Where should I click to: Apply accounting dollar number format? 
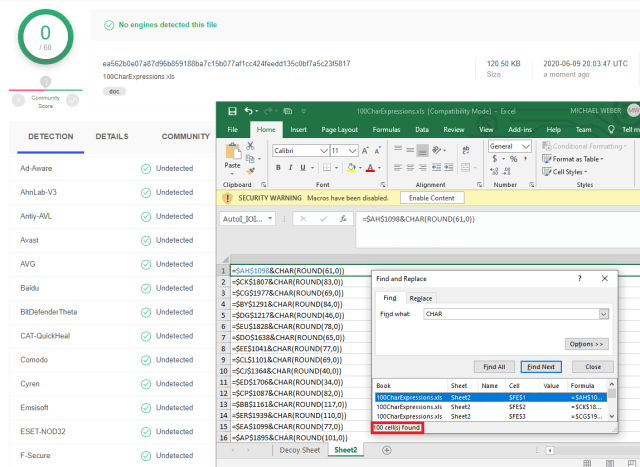point(495,158)
